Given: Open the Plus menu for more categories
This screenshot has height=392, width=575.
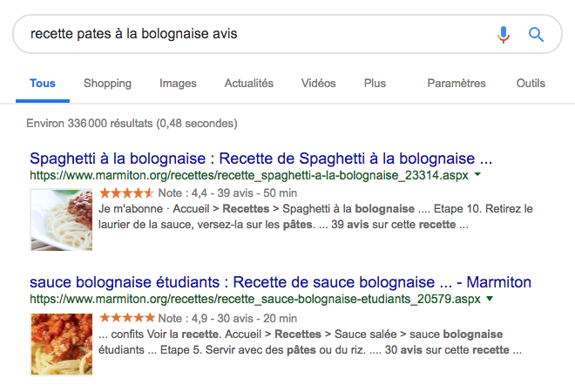Looking at the screenshot, I should 375,84.
